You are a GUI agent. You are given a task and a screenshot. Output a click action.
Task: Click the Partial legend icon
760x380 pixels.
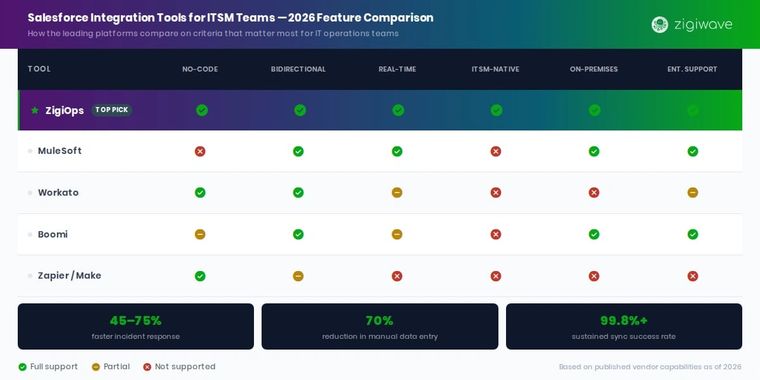95,367
